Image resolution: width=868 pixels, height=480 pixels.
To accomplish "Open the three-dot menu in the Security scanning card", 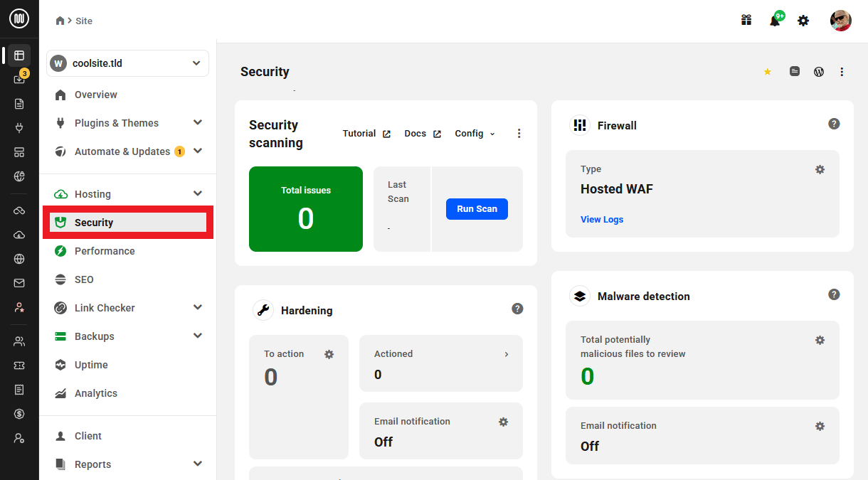I will (x=519, y=134).
